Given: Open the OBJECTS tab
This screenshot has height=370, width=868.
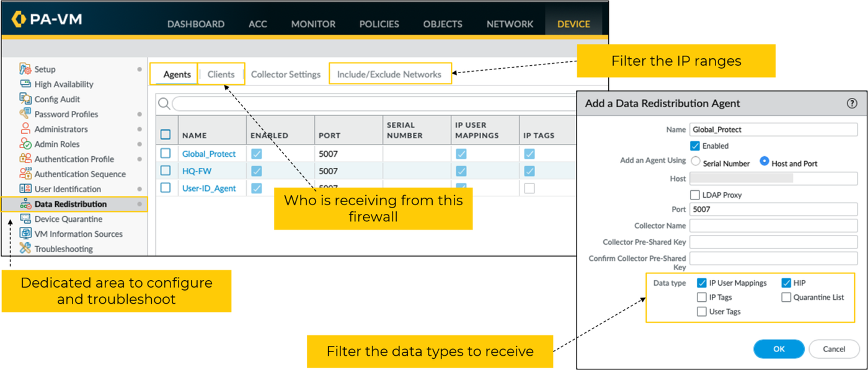Looking at the screenshot, I should [x=443, y=24].
